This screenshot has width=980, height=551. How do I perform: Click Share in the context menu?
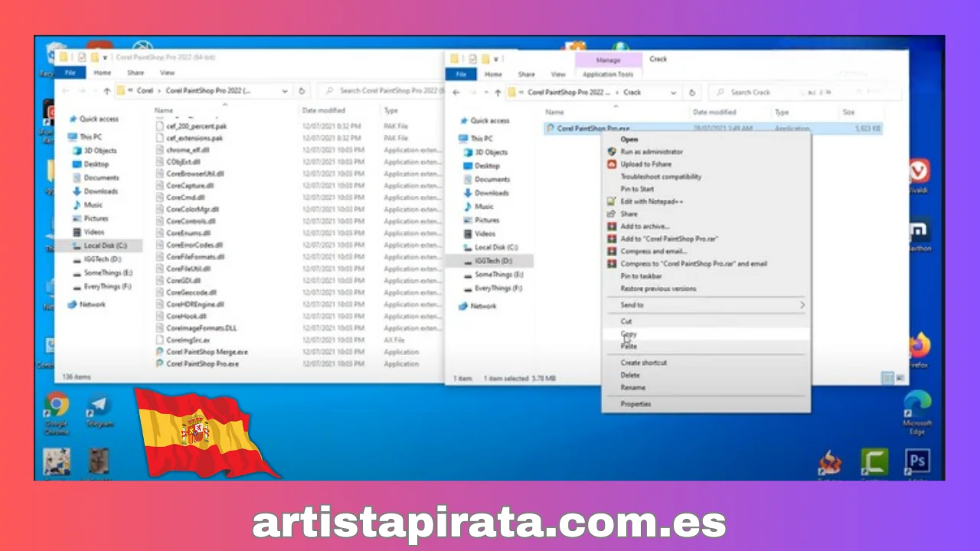(629, 214)
